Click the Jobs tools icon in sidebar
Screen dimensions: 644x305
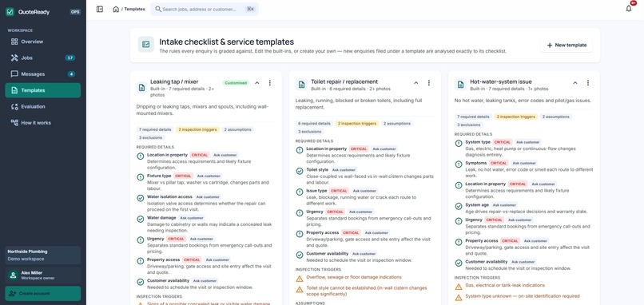14,57
